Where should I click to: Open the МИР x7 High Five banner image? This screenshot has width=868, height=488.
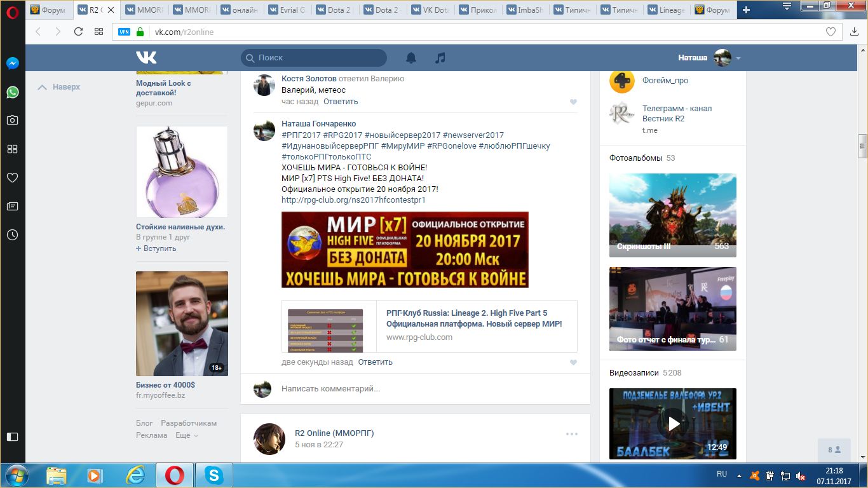pos(405,250)
